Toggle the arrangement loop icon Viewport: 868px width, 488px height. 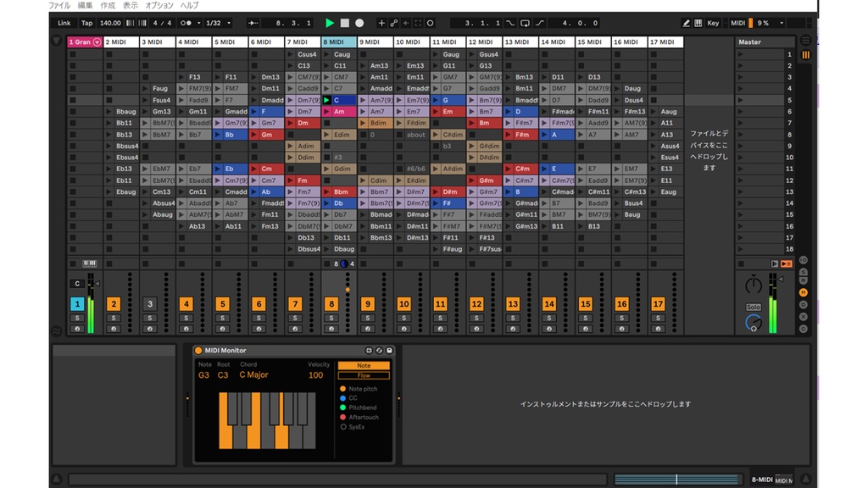coord(526,23)
